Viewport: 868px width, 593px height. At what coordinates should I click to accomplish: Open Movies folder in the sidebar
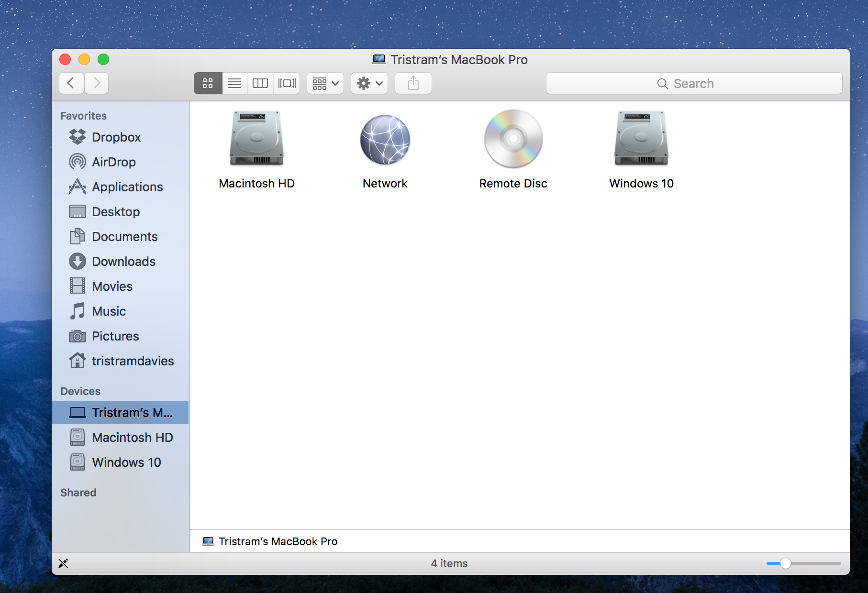pyautogui.click(x=120, y=286)
